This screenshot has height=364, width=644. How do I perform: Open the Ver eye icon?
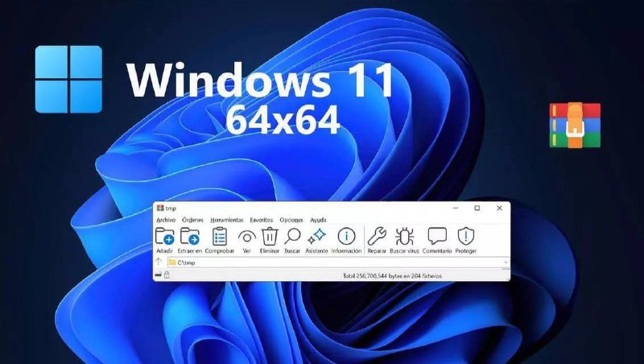click(x=247, y=237)
